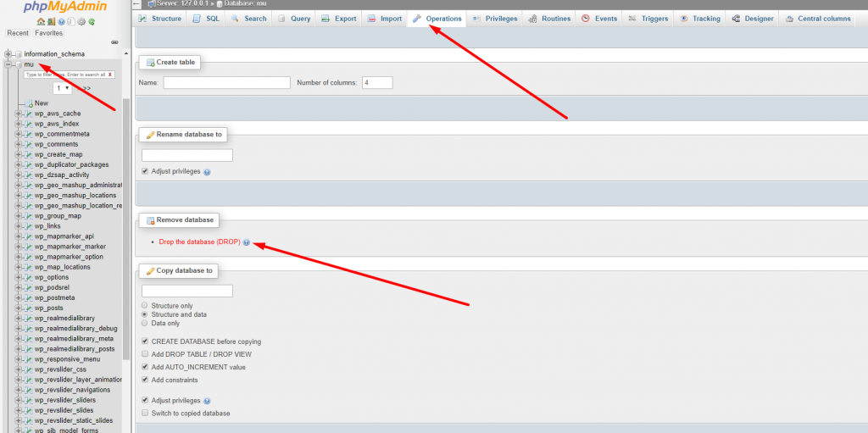Image resolution: width=868 pixels, height=433 pixels.
Task: Click the Rename database to text field
Action: 186,156
